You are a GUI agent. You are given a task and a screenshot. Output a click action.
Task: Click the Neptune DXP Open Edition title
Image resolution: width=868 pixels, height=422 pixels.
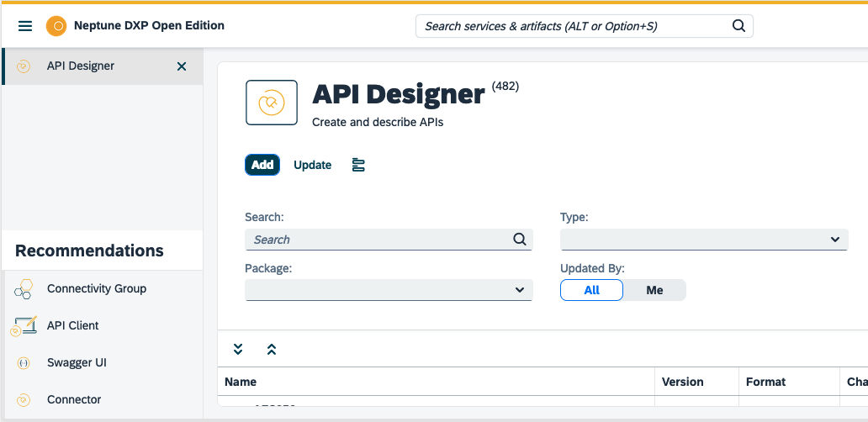(x=149, y=25)
